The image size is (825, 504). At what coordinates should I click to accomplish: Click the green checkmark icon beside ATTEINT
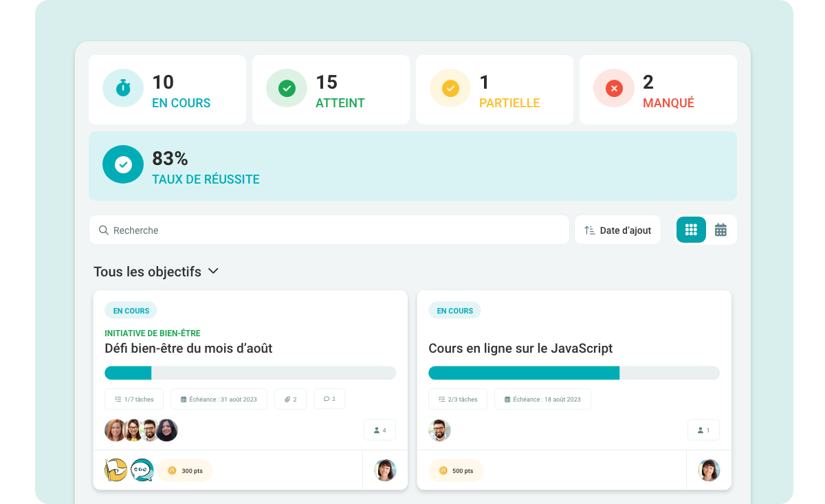coord(286,88)
